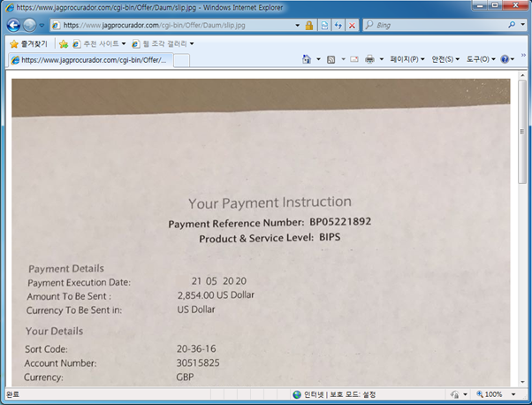This screenshot has height=405, width=532.
Task: Click the security lock icon
Action: [309, 25]
